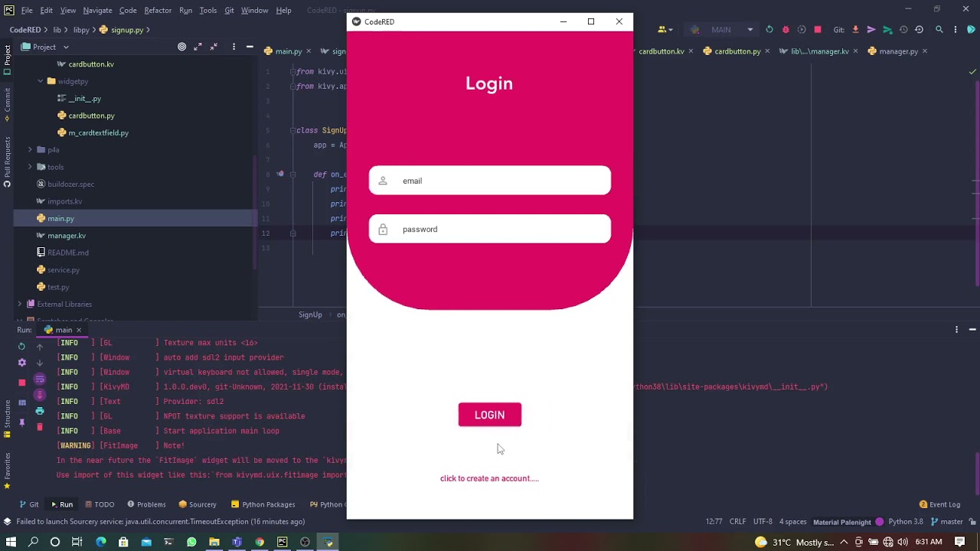Open the MAIN run configuration dropdown
The image size is (980, 551).
[x=721, y=30]
